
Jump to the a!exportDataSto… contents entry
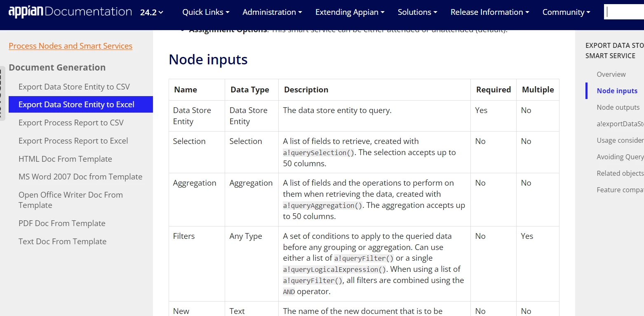click(x=620, y=124)
